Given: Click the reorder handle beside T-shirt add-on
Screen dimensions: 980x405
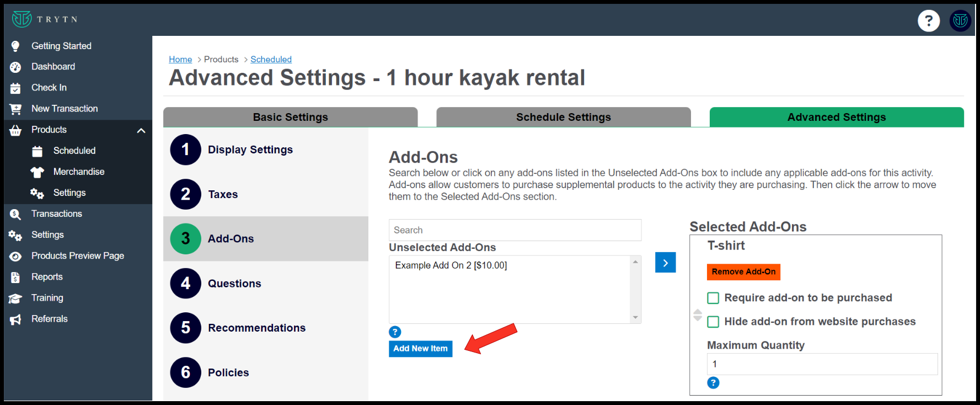Looking at the screenshot, I should tap(698, 315).
